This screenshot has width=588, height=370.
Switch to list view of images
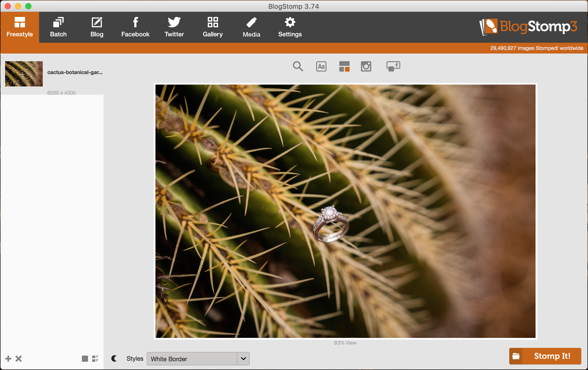pos(95,358)
